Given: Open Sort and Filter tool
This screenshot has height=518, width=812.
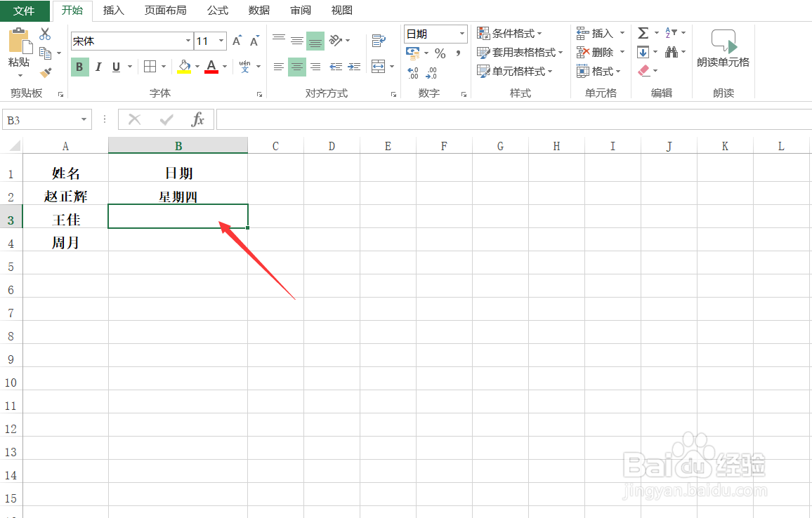Looking at the screenshot, I should point(671,32).
